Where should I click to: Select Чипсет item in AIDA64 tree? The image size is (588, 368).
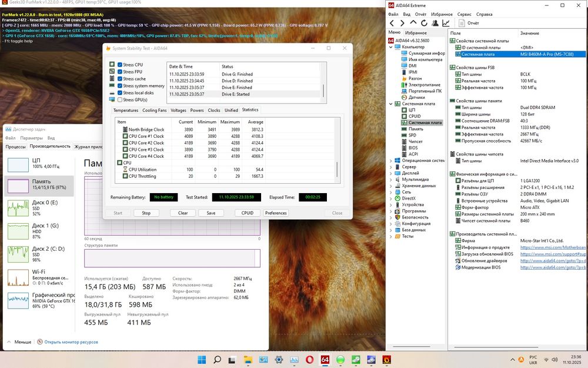(415, 141)
